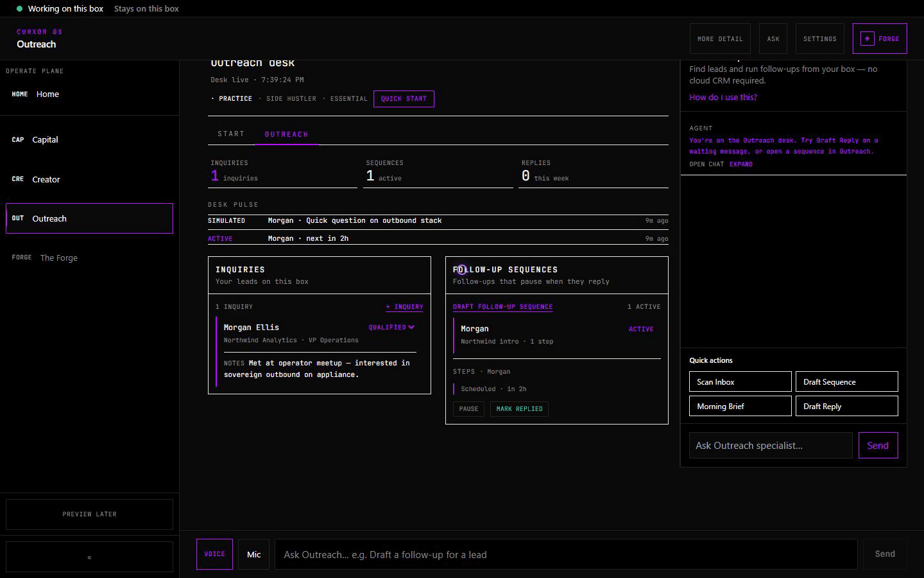Open the Creator section
This screenshot has height=578, width=924.
click(89, 179)
